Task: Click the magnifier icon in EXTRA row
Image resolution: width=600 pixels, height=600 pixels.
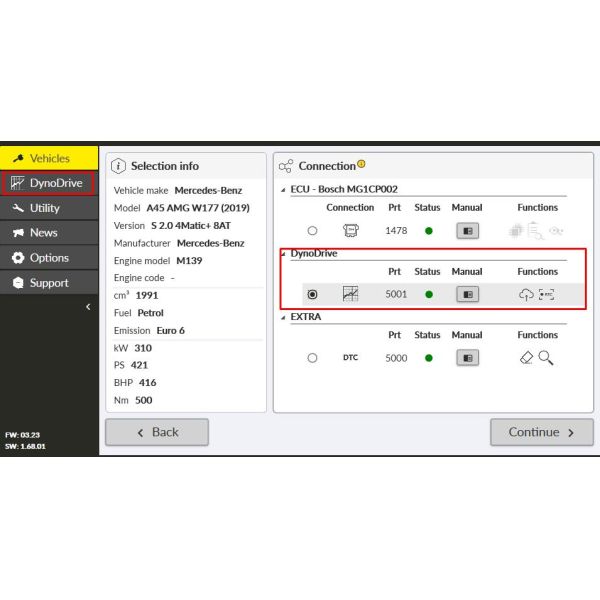Action: 546,357
